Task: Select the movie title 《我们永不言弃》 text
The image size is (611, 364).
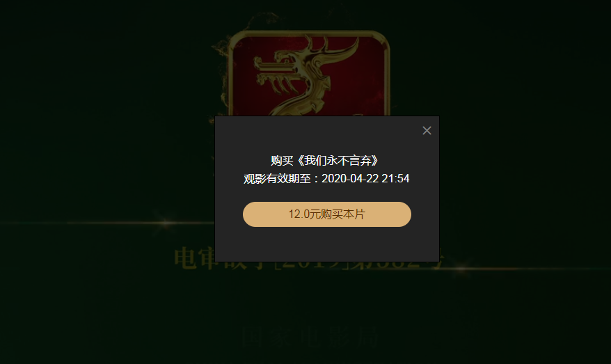Action: pos(338,161)
